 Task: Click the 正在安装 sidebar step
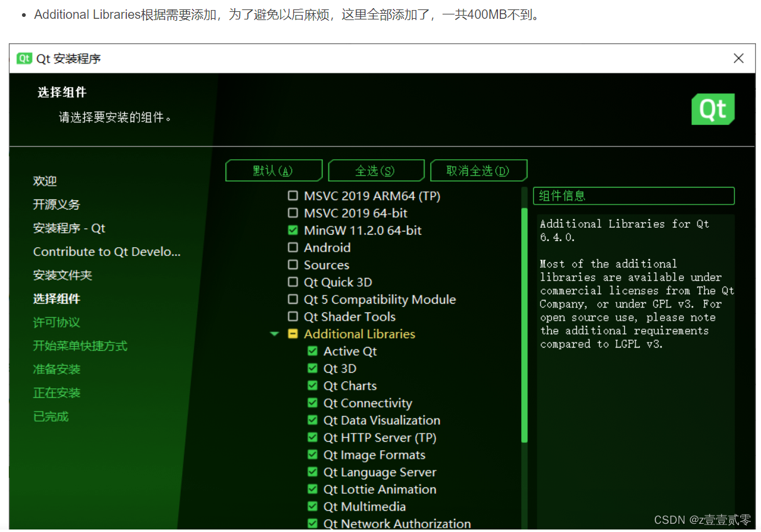tap(57, 393)
